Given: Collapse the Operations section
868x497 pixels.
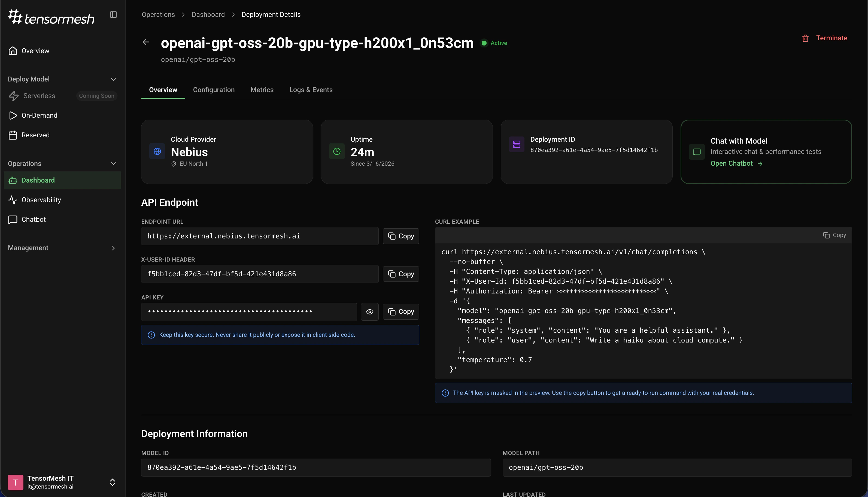Looking at the screenshot, I should (x=113, y=163).
